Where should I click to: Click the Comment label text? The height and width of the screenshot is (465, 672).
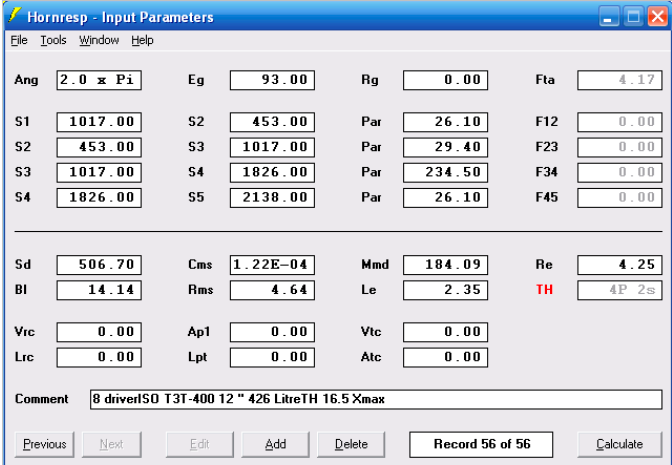[x=42, y=399]
